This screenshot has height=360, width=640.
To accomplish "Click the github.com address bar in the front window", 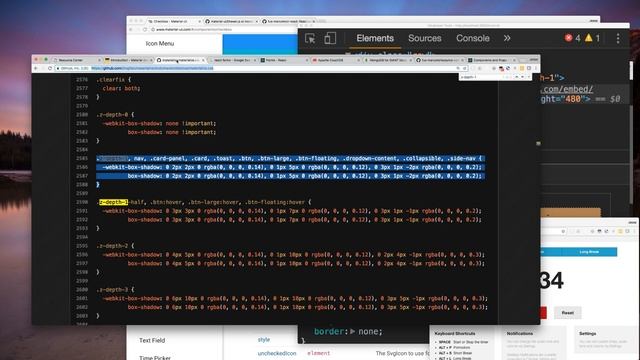I will pos(261,68).
